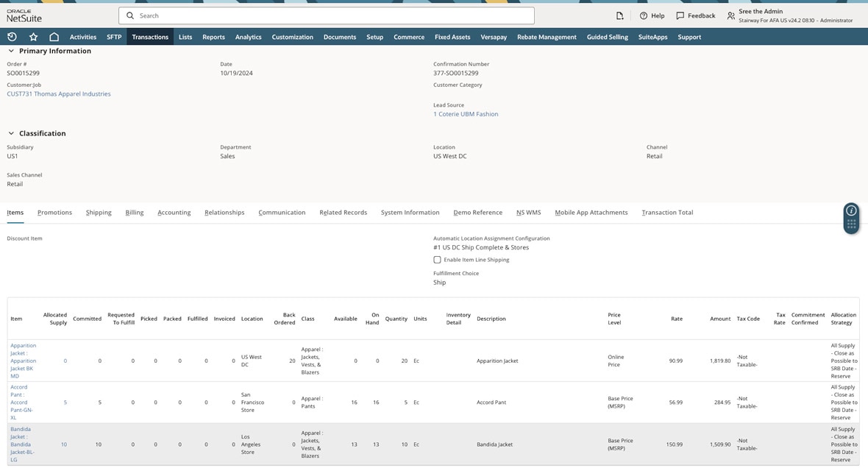Collapse the Classification section
868x468 pixels.
pyautogui.click(x=11, y=133)
